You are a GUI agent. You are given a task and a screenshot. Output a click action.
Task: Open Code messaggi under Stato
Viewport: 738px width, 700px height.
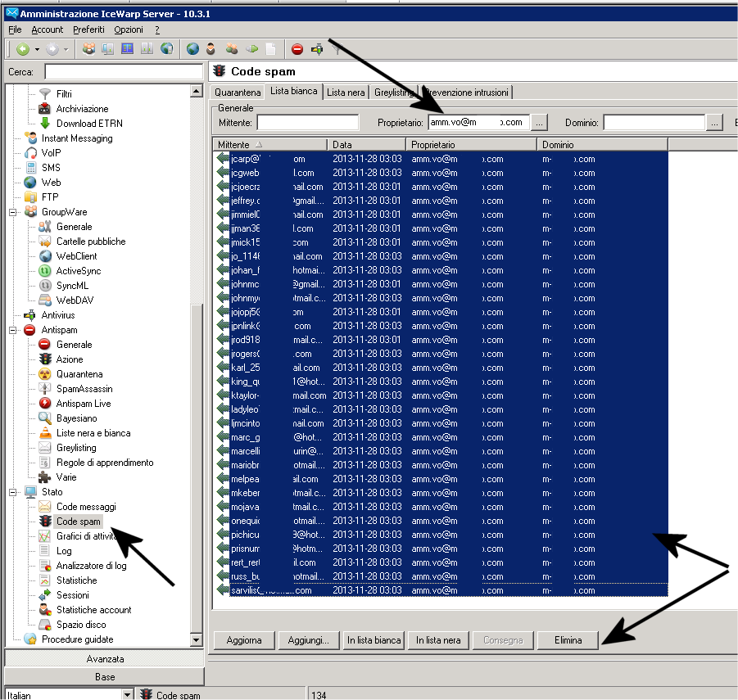pos(86,507)
